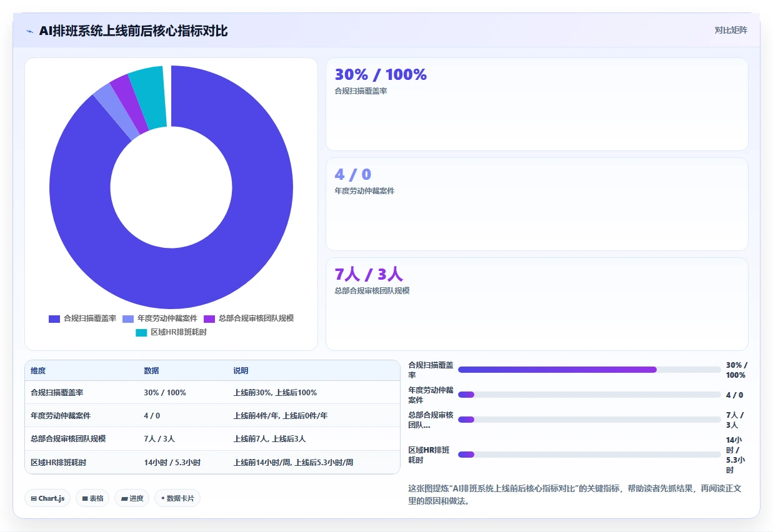Viewport: 773px width, 532px height.
Task: Click the 对比矩阵 label in header
Action: tap(731, 30)
